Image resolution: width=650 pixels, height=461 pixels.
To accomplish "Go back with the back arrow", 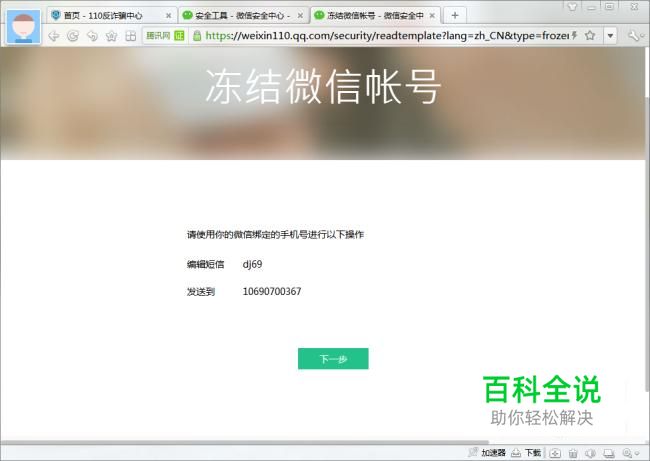I will pos(53,36).
